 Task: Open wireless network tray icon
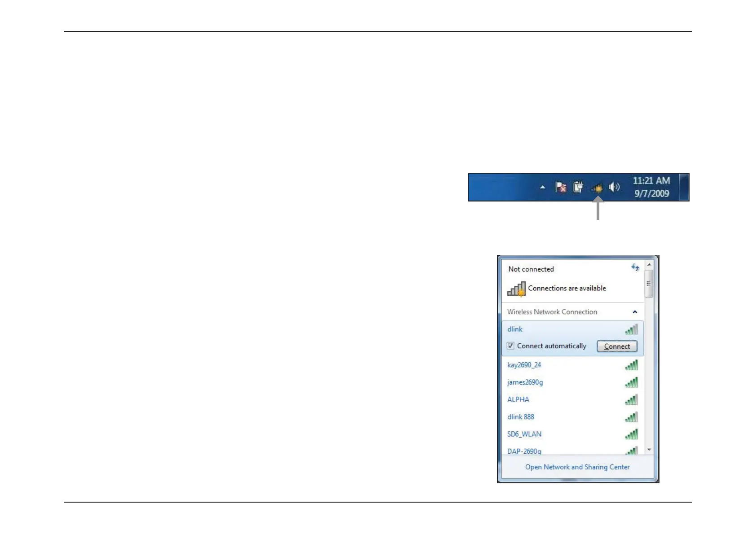coord(597,188)
